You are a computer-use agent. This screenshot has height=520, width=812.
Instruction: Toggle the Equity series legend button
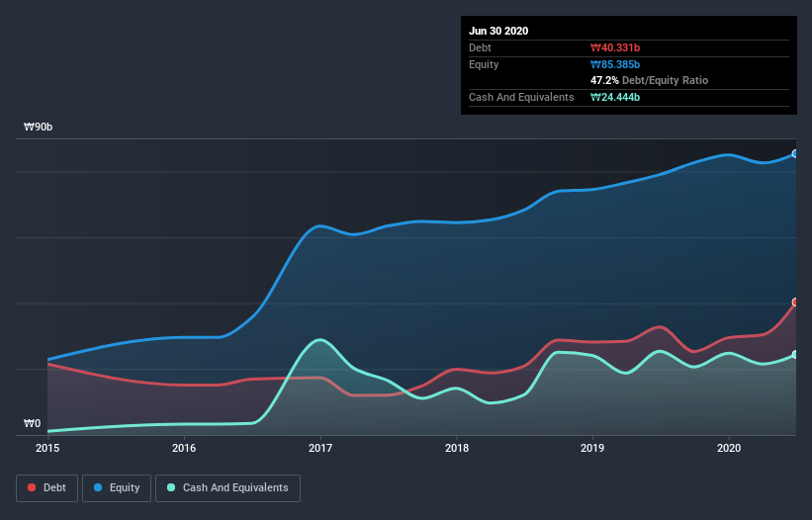[117, 488]
